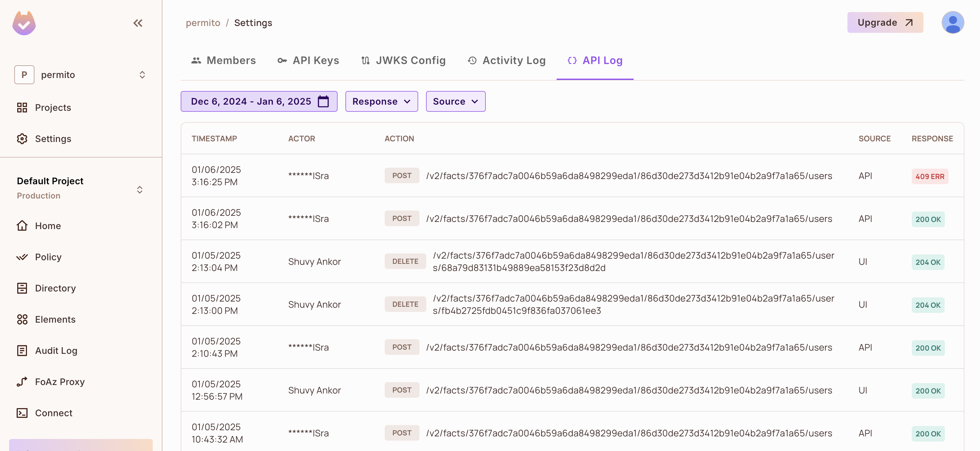Open the Activity Log tab
This screenshot has width=980, height=451.
tap(506, 60)
